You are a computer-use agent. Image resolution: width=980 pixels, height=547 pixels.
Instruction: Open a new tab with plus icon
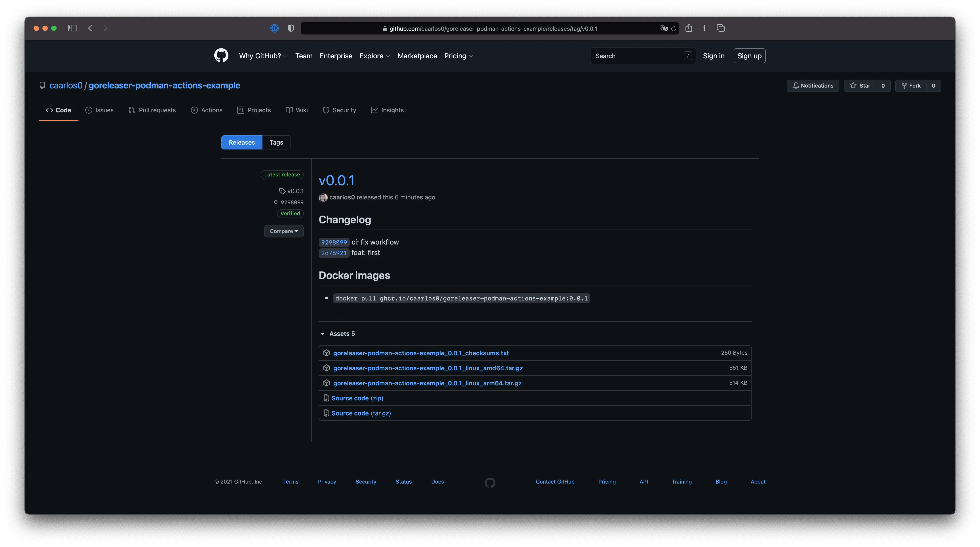[x=704, y=28]
